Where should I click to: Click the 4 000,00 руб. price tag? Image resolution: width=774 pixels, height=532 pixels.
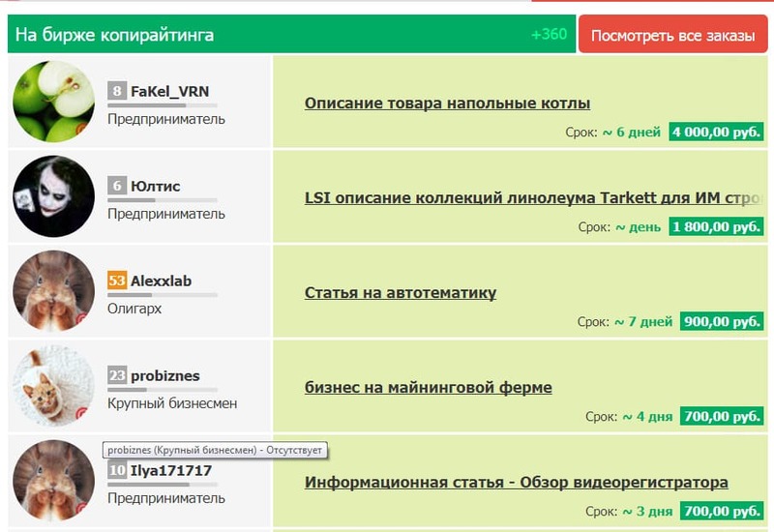(x=715, y=132)
